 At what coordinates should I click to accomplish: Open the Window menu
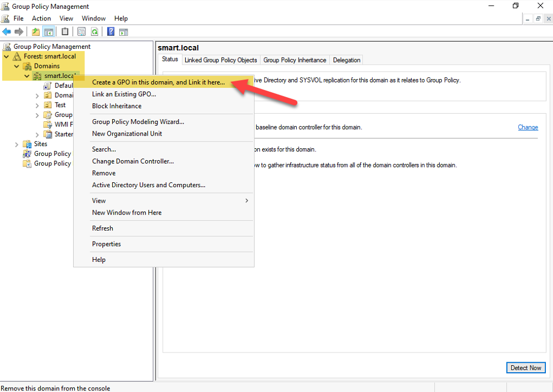pyautogui.click(x=93, y=18)
